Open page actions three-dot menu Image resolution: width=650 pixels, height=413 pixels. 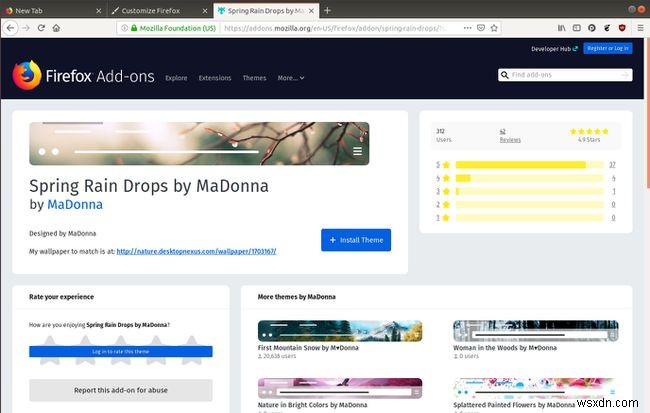pyautogui.click(x=467, y=28)
